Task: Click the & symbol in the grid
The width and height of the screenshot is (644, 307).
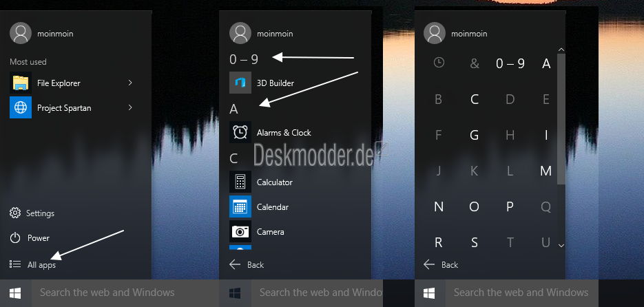Action: 475,63
